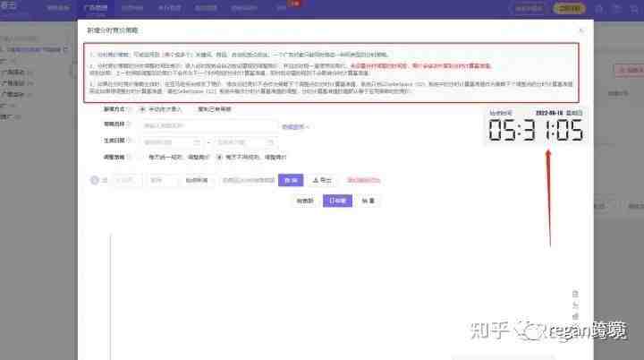This screenshot has height=360, width=644.
Task: Open the highlighted tab in top navigation
Action: point(96,8)
